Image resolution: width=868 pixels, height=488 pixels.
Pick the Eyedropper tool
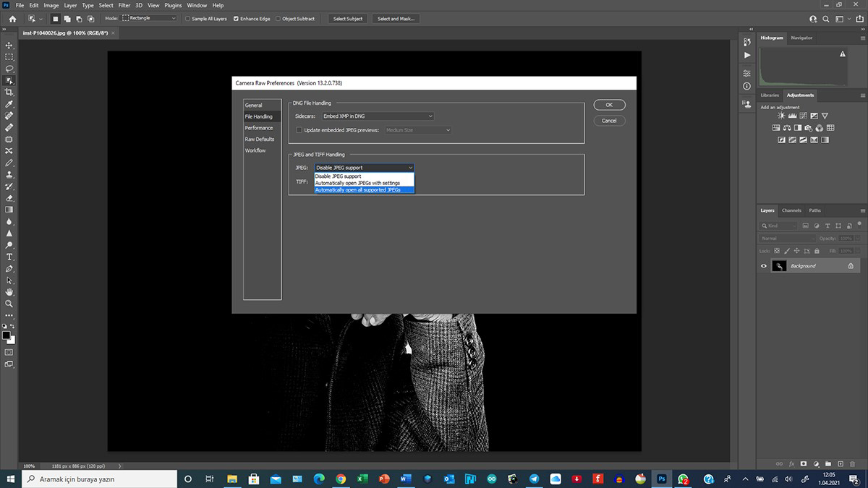point(9,104)
